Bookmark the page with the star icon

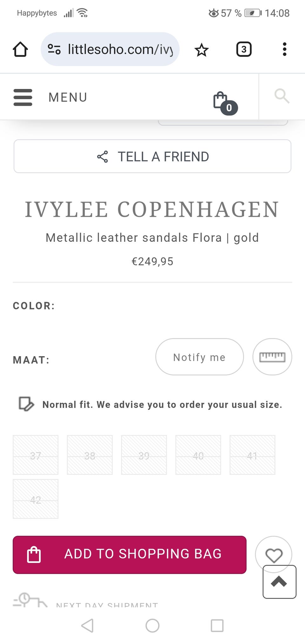[x=201, y=50]
